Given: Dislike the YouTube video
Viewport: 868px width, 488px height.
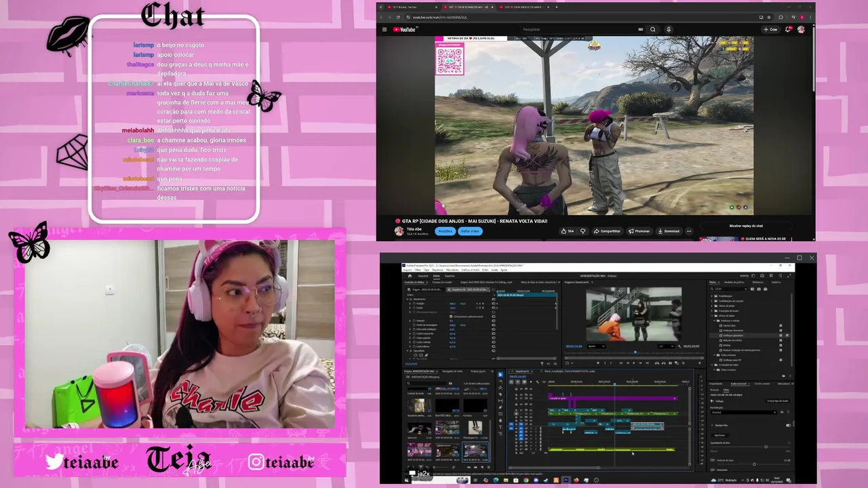Looking at the screenshot, I should coord(583,231).
